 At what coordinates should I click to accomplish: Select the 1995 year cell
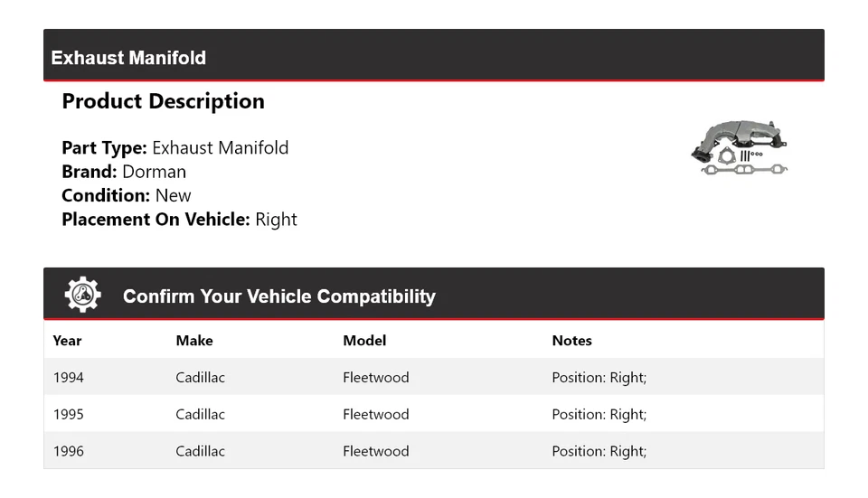[69, 414]
